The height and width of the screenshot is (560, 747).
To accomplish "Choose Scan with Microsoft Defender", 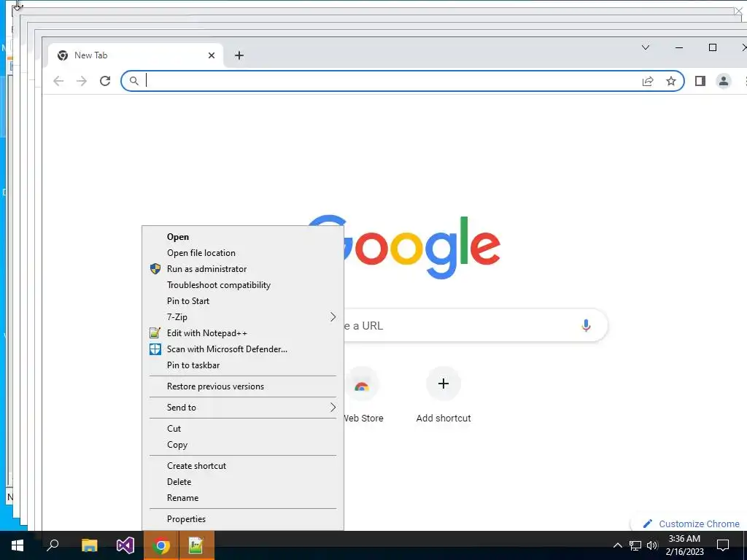I will pyautogui.click(x=243, y=349).
